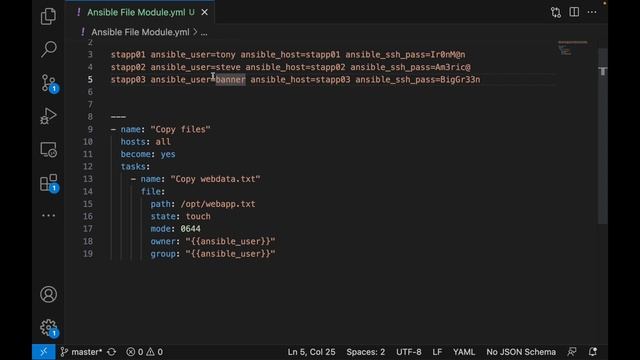Open the notifications bell
This screenshot has width=640, height=360.
[x=593, y=352]
